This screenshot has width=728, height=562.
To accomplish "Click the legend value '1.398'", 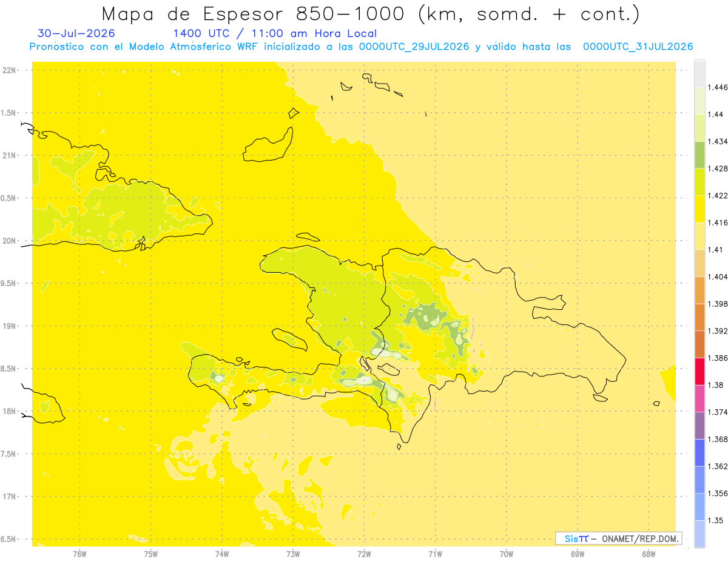I will (x=719, y=304).
